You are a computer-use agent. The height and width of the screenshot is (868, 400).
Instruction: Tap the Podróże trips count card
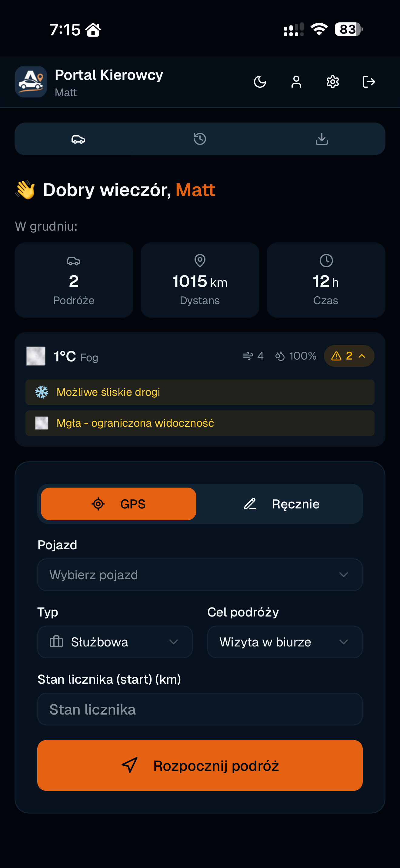[x=74, y=280]
